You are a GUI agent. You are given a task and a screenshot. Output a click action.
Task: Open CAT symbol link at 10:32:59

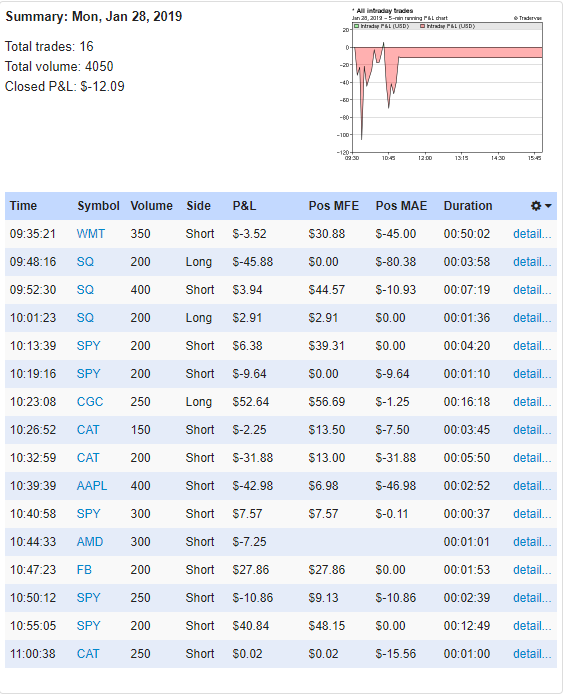pos(88,458)
